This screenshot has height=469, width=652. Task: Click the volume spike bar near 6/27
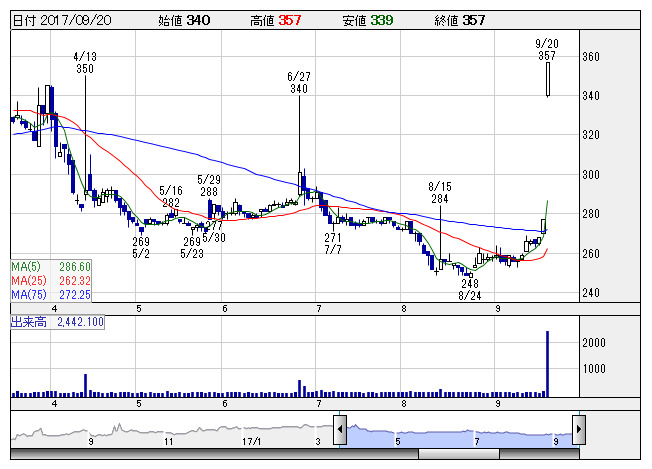point(299,388)
